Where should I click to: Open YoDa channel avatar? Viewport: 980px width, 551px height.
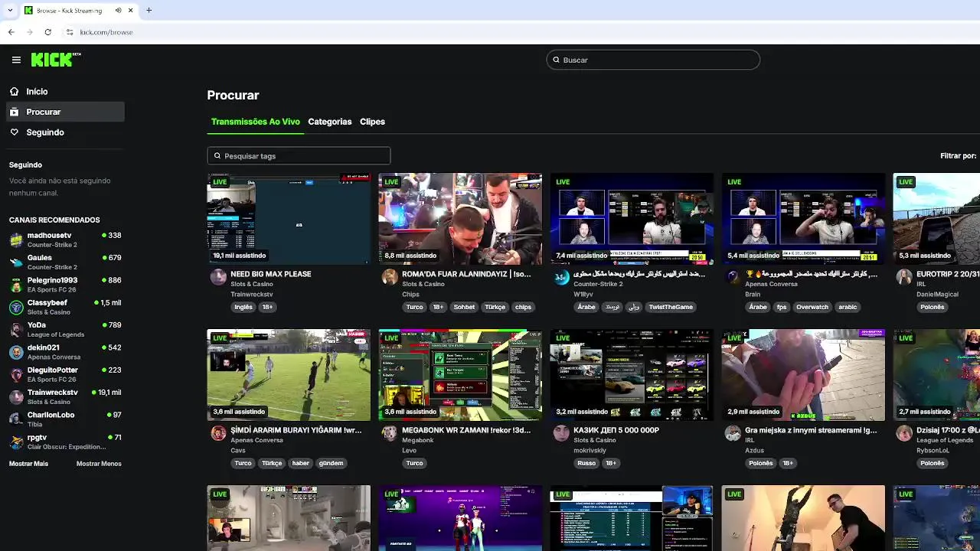[x=16, y=330]
